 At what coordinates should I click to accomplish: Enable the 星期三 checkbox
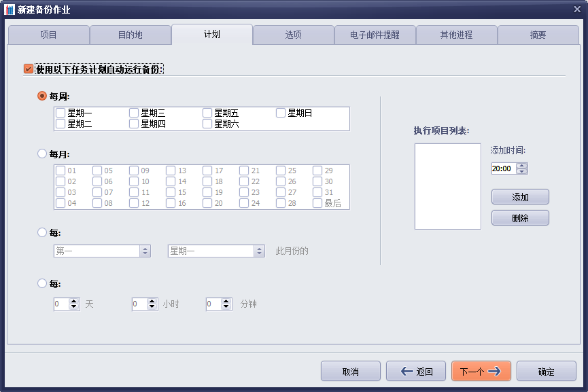point(134,113)
